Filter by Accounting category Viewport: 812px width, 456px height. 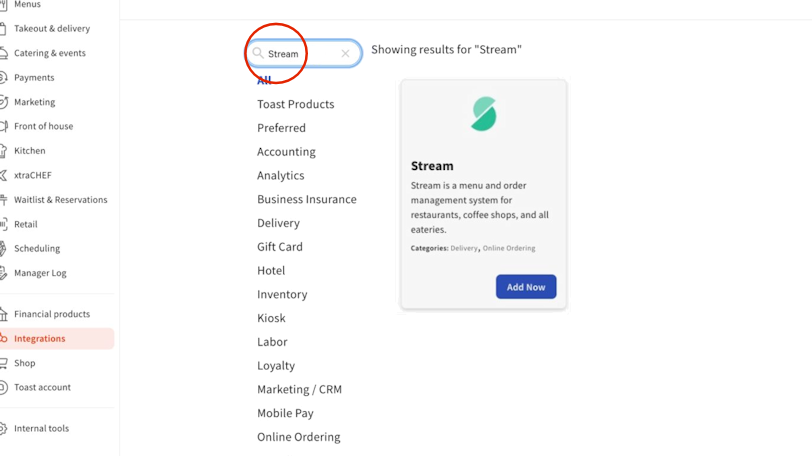click(x=286, y=152)
